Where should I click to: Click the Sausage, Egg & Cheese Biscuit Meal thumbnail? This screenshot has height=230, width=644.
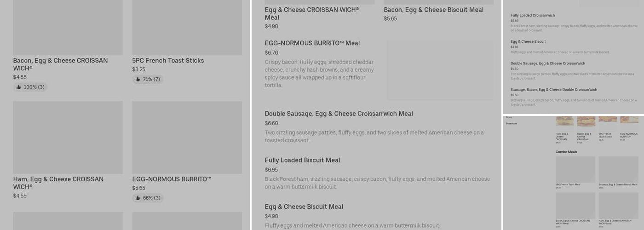click(x=618, y=169)
